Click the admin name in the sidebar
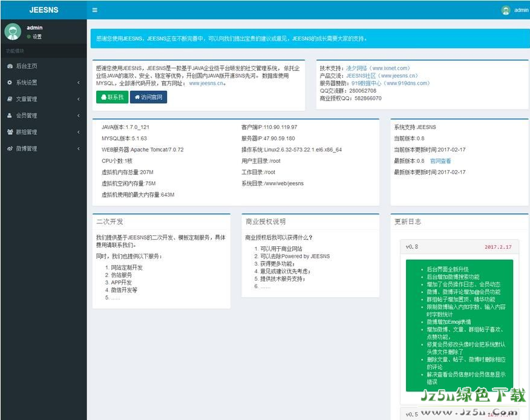This screenshot has height=420, width=530. [34, 28]
